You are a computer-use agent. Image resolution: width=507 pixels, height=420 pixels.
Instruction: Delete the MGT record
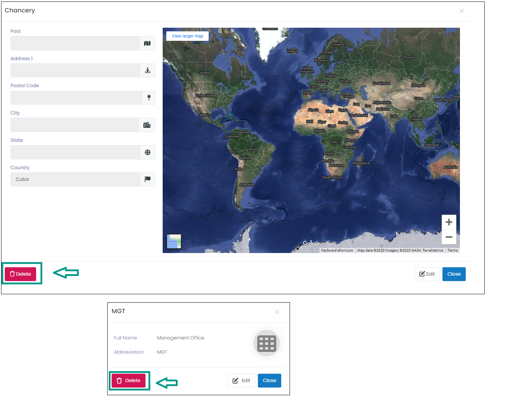(128, 381)
